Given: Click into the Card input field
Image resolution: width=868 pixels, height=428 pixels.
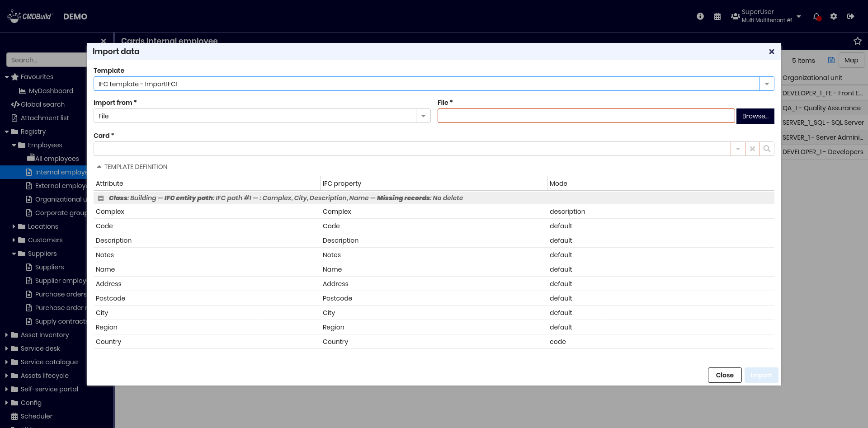Looking at the screenshot, I should click(412, 149).
